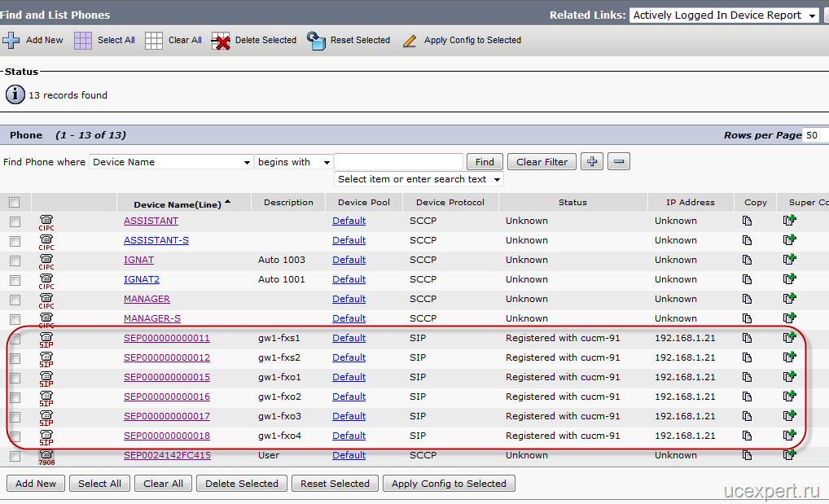Click the Super Copy icon for ASSISTANT row

(x=789, y=220)
